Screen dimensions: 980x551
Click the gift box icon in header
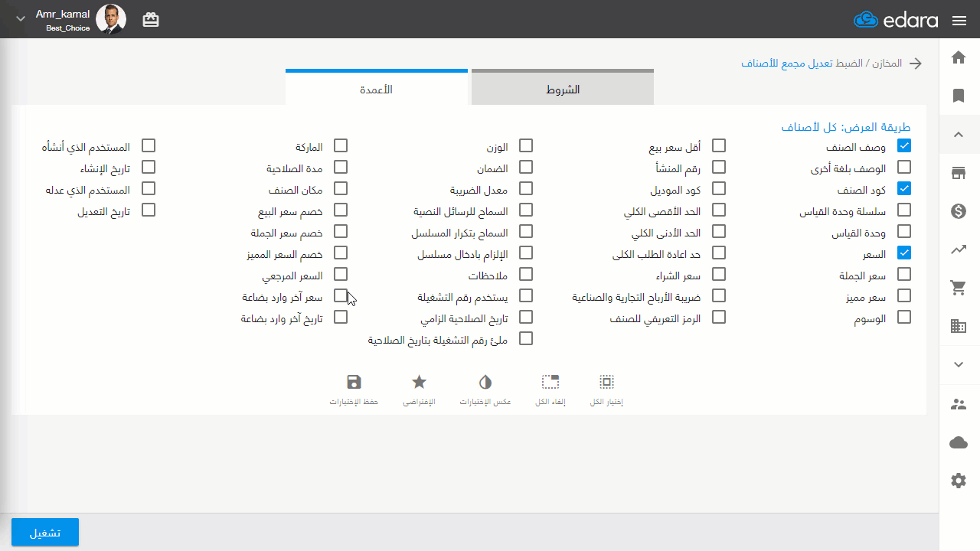click(x=151, y=21)
